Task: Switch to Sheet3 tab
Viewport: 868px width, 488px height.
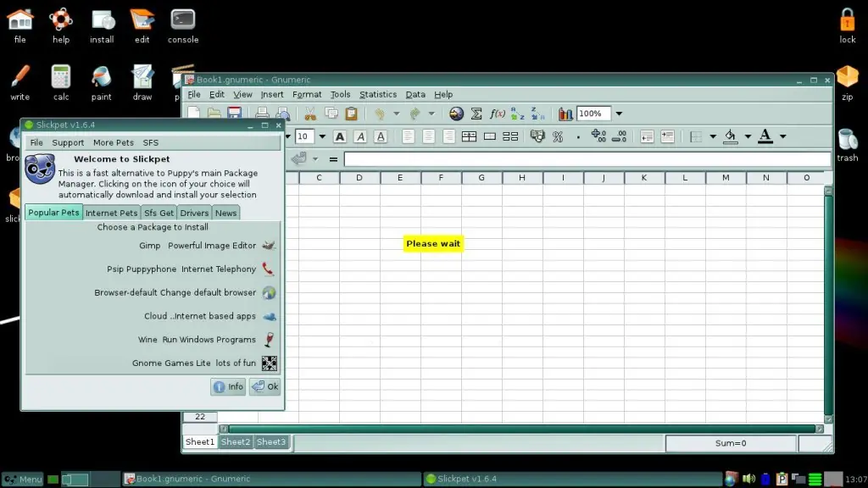Action: pyautogui.click(x=271, y=441)
